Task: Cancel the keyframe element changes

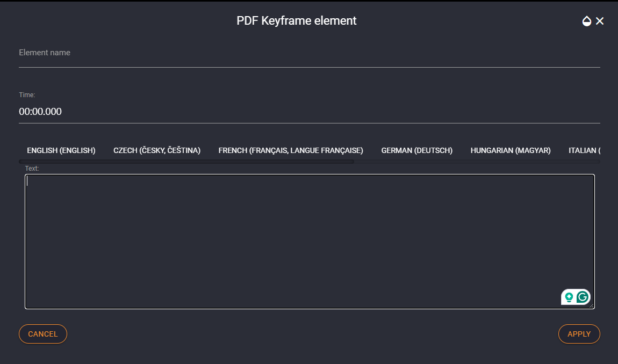Action: point(43,334)
